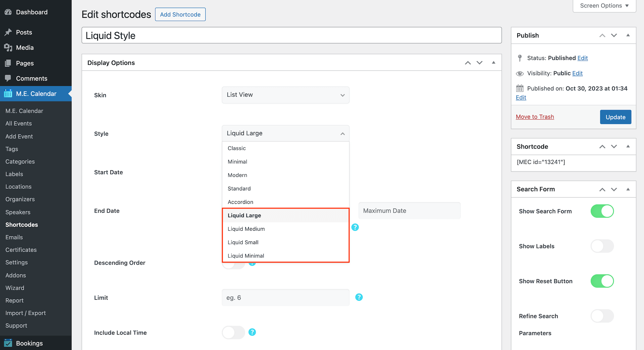Click the Media icon in sidebar

[8, 48]
